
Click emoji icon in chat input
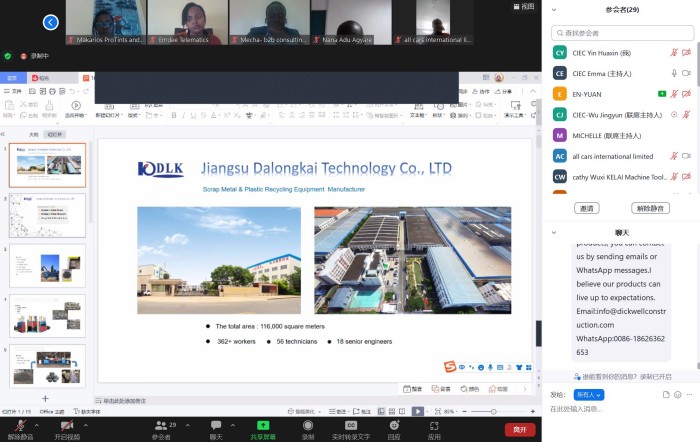[678, 395]
